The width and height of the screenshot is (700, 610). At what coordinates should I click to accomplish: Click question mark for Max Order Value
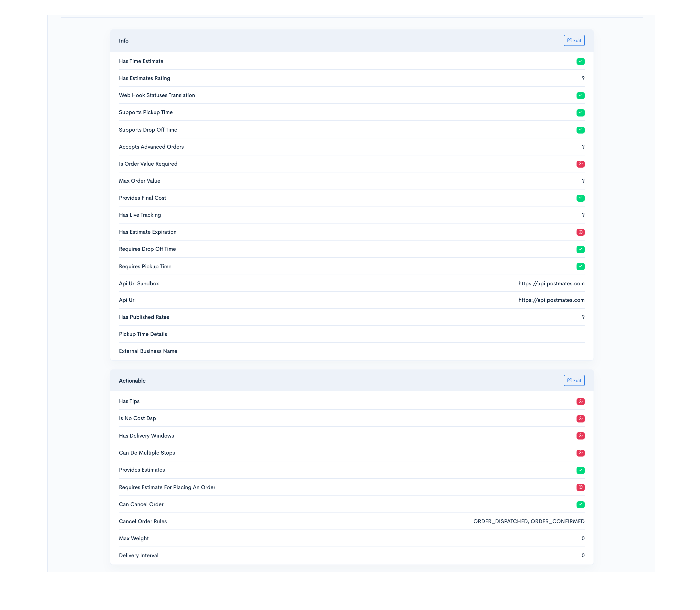tap(583, 181)
